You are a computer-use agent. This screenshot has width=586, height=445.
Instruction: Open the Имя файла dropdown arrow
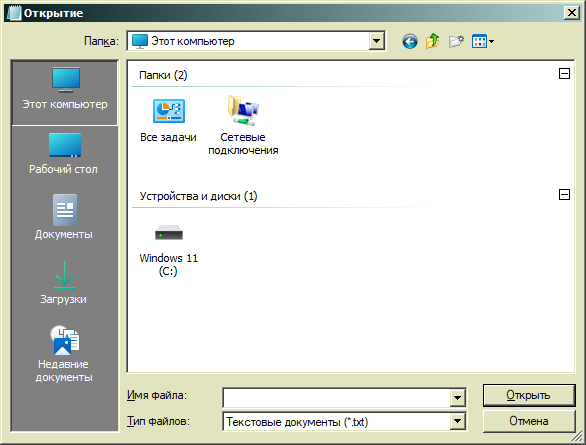457,398
